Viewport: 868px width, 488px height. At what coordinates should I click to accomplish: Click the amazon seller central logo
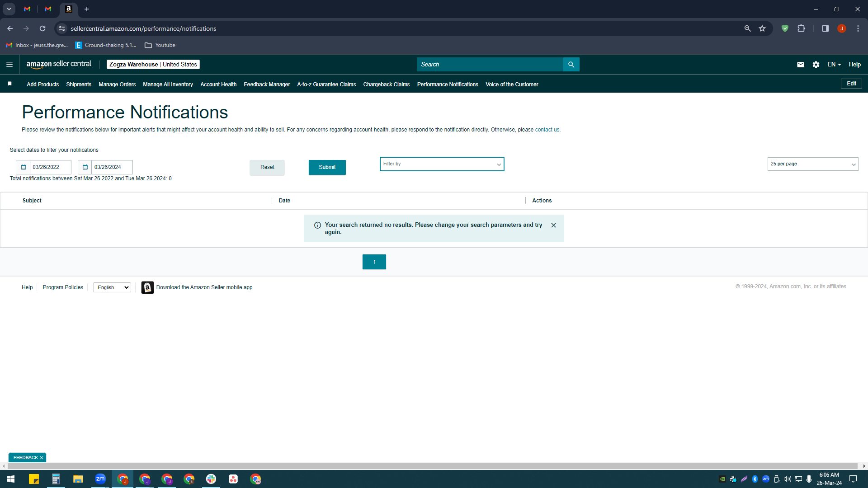59,64
